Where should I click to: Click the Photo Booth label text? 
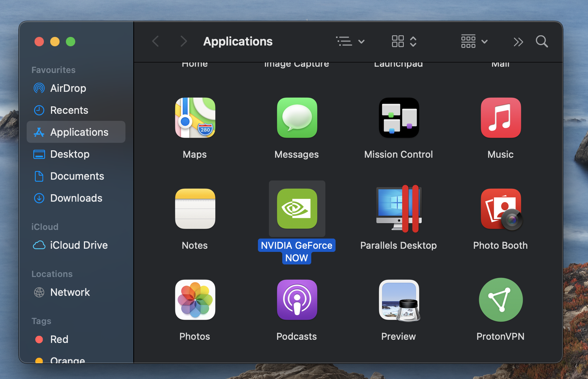(x=501, y=246)
